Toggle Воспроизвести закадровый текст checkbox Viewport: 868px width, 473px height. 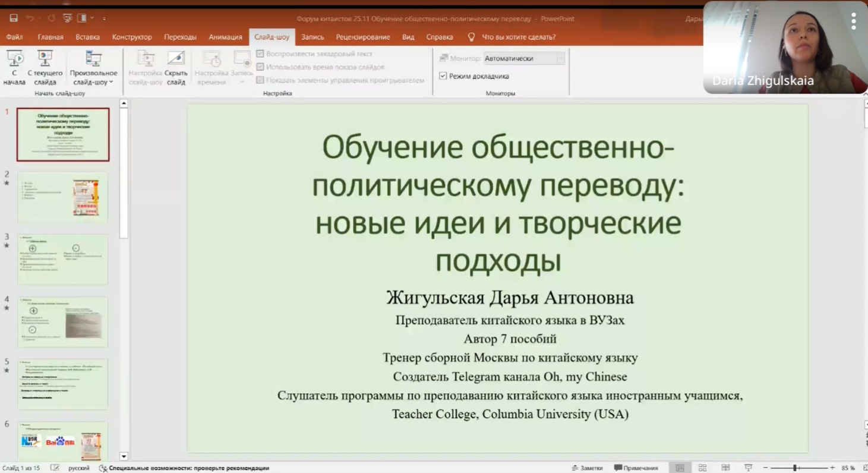click(x=260, y=53)
